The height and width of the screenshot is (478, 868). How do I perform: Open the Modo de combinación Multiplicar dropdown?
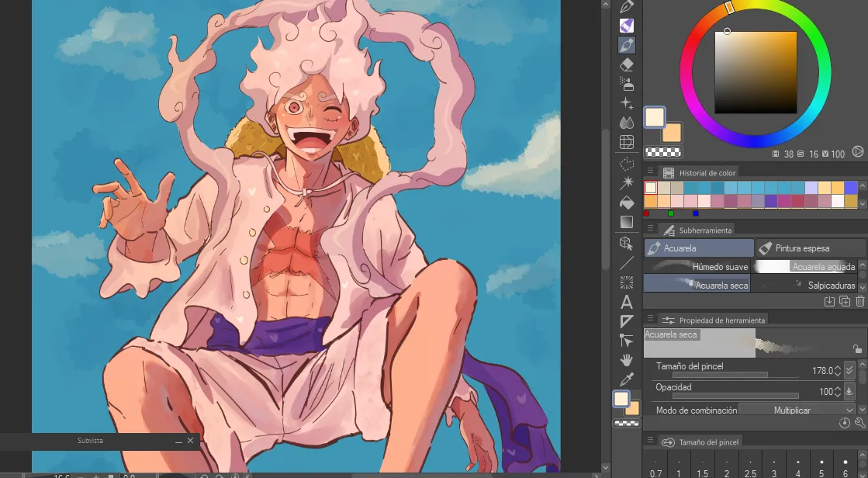(797, 410)
